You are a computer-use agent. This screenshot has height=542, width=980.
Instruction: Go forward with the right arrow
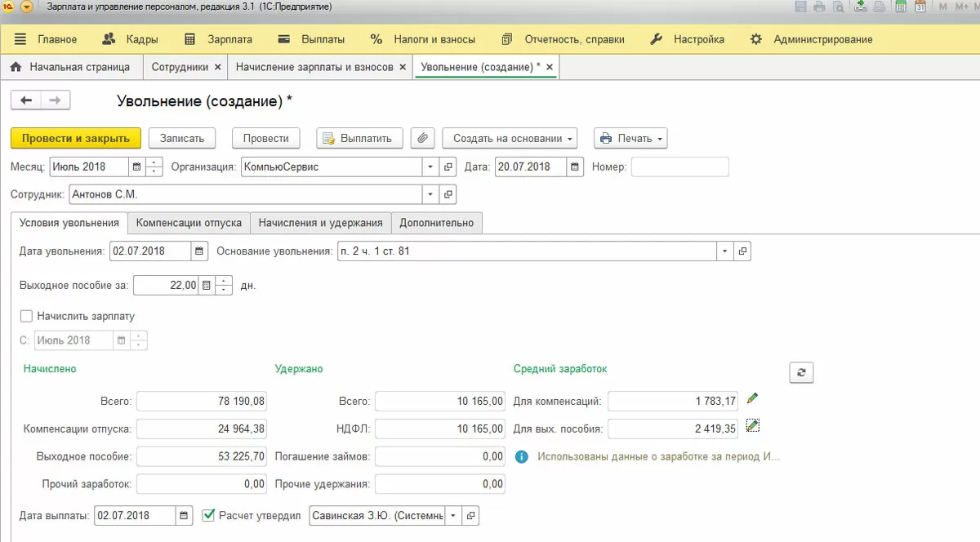[55, 100]
